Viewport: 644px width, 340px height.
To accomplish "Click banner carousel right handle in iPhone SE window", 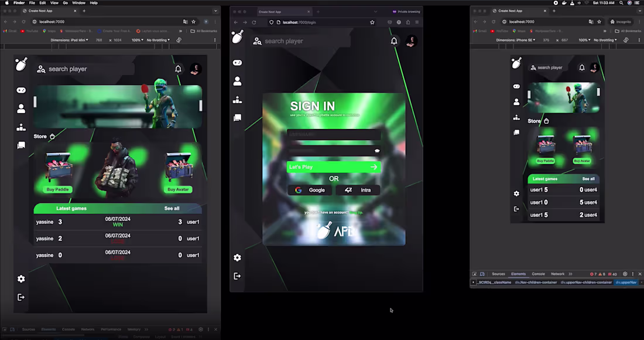I will point(598,91).
